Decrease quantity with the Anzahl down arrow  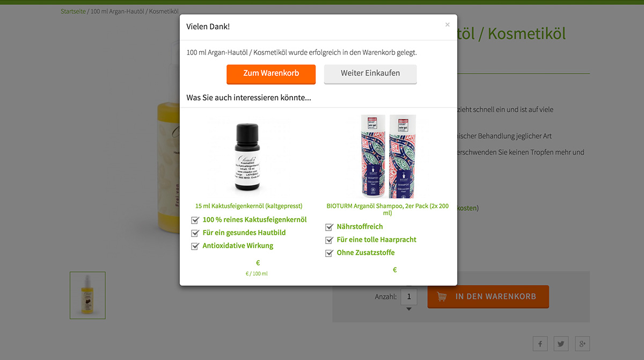[x=409, y=309]
